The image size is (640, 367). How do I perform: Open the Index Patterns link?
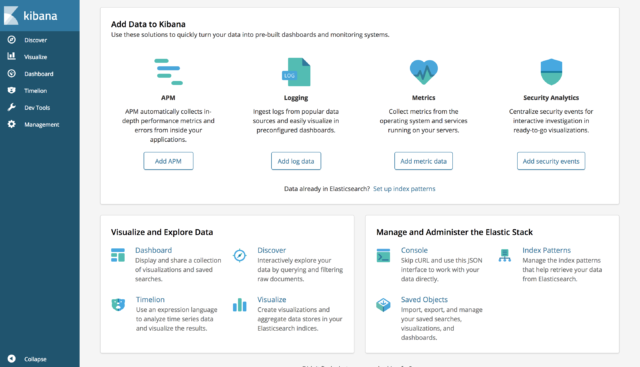click(547, 250)
